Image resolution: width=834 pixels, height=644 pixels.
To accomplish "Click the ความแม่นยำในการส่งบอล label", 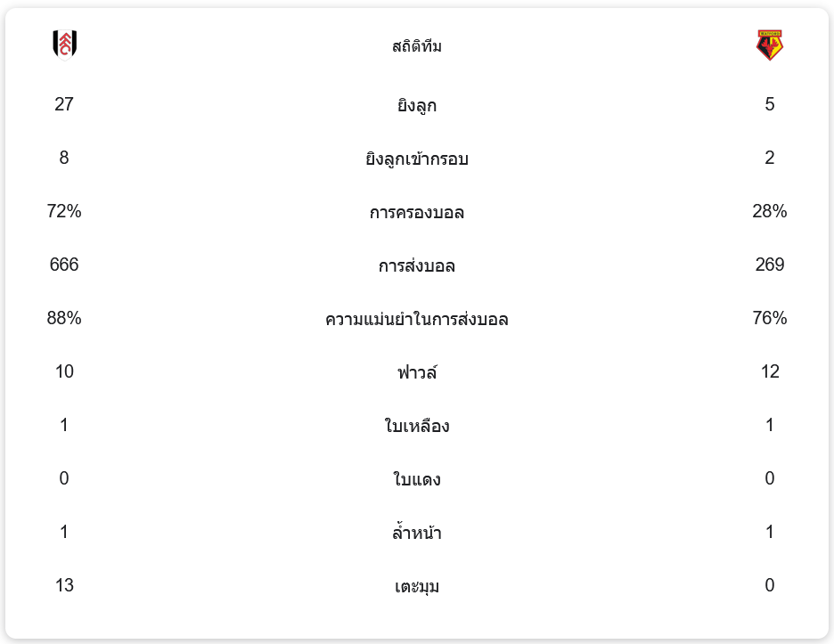I will click(x=417, y=320).
